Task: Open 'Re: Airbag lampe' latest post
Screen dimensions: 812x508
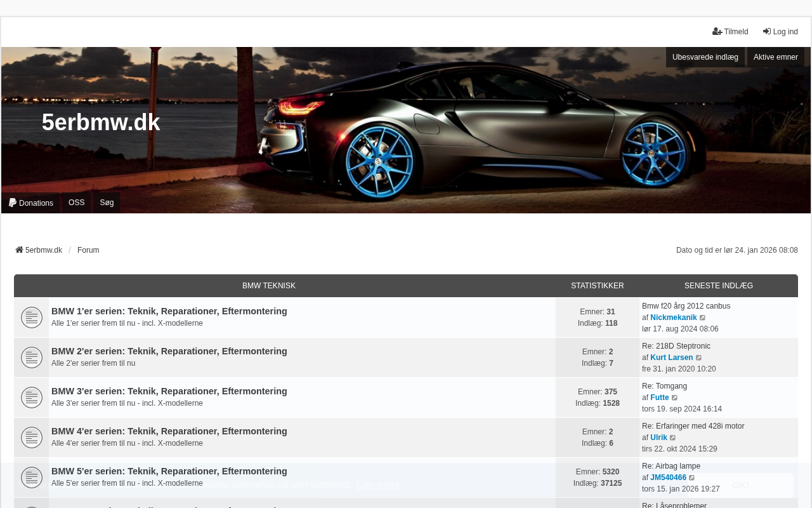Action: point(671,466)
